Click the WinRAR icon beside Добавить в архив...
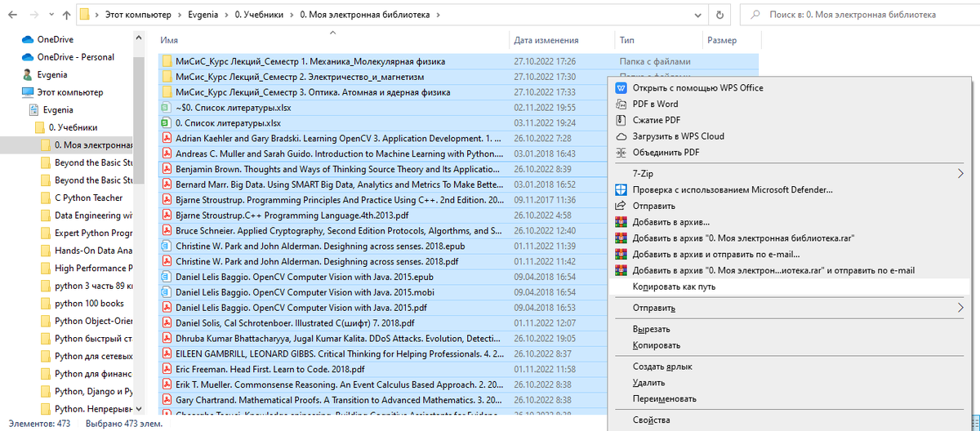 point(621,222)
